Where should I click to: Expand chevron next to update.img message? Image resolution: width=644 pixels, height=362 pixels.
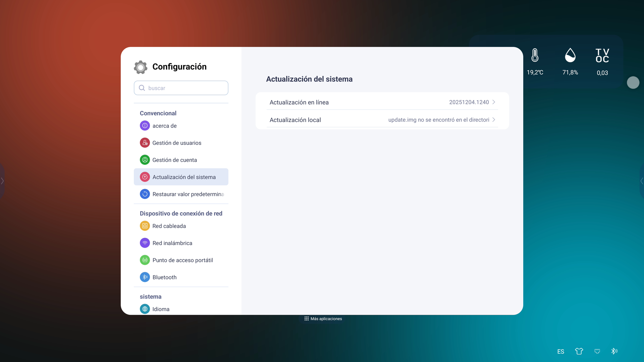[494, 120]
